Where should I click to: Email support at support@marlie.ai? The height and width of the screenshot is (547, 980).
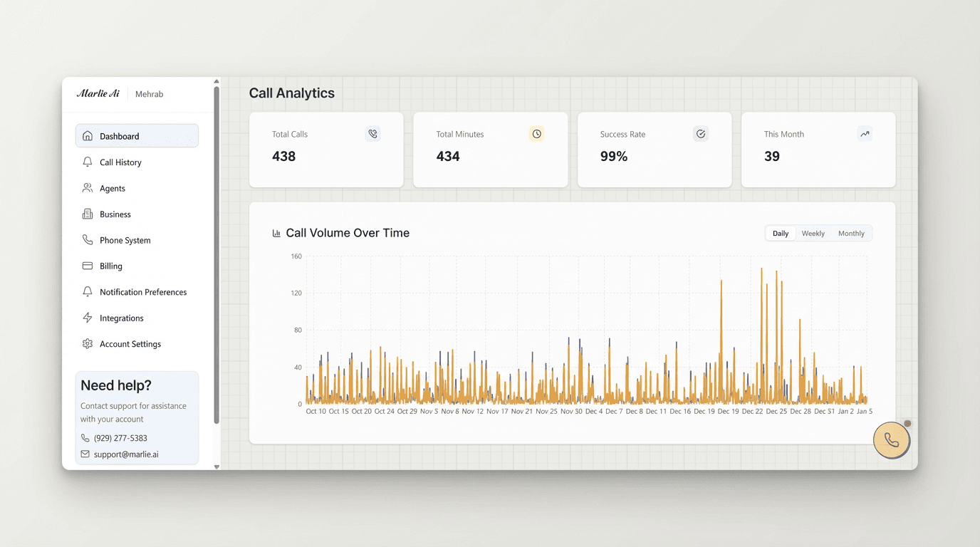coord(125,454)
